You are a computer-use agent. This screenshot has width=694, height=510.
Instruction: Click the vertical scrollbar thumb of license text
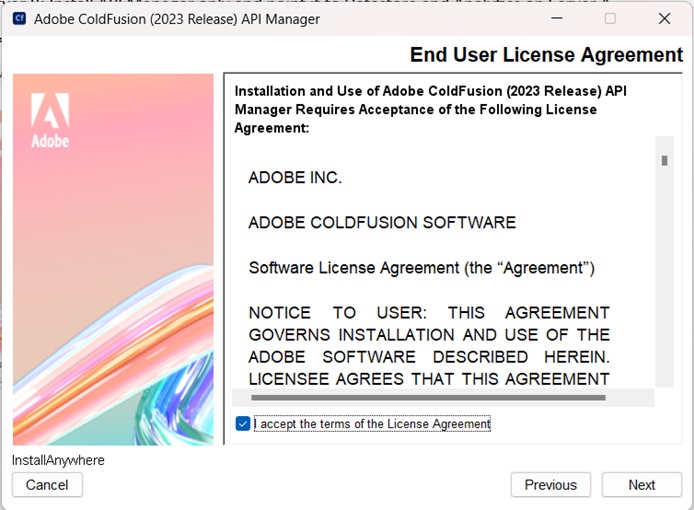664,160
